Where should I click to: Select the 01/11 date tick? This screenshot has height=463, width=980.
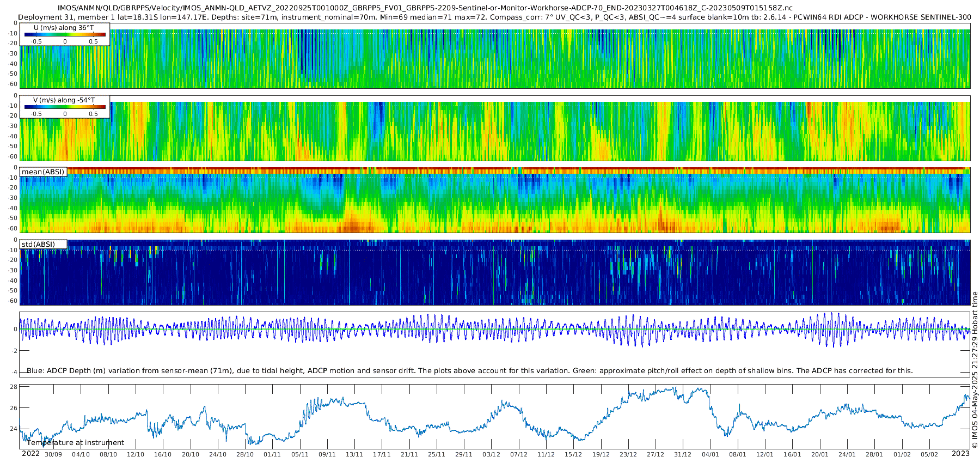pyautogui.click(x=272, y=454)
